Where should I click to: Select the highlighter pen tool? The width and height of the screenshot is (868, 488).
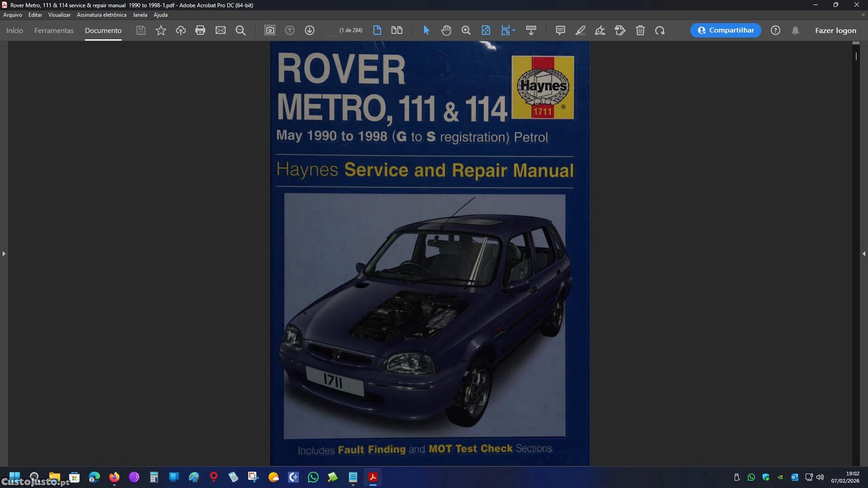pos(580,30)
